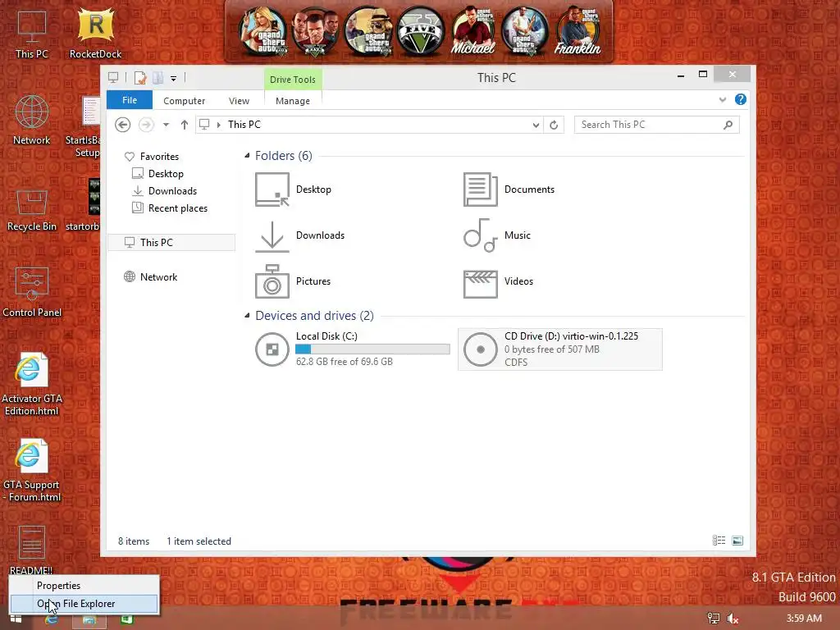Collapse the Devices and drives (2) group
Screen dimensions: 840x630
click(247, 316)
